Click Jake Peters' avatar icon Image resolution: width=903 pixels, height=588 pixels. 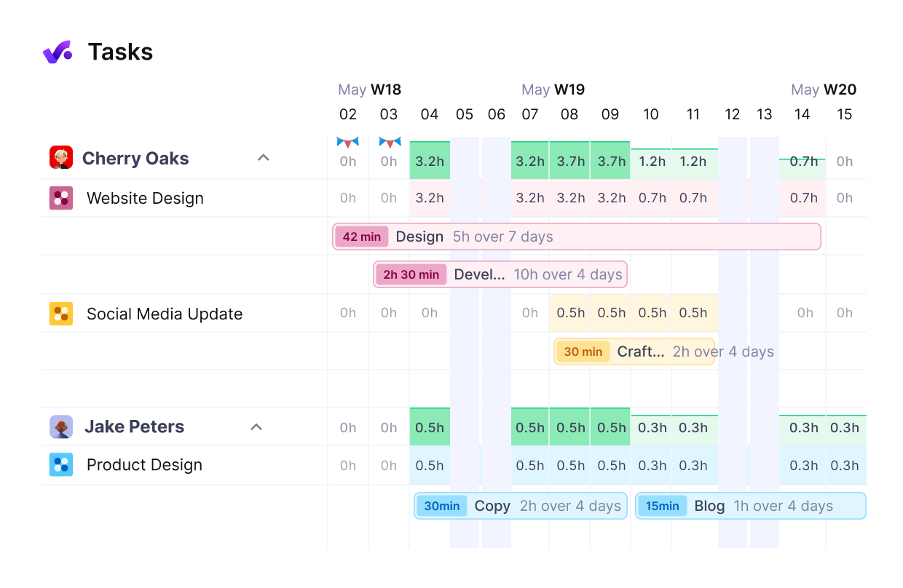coord(61,427)
